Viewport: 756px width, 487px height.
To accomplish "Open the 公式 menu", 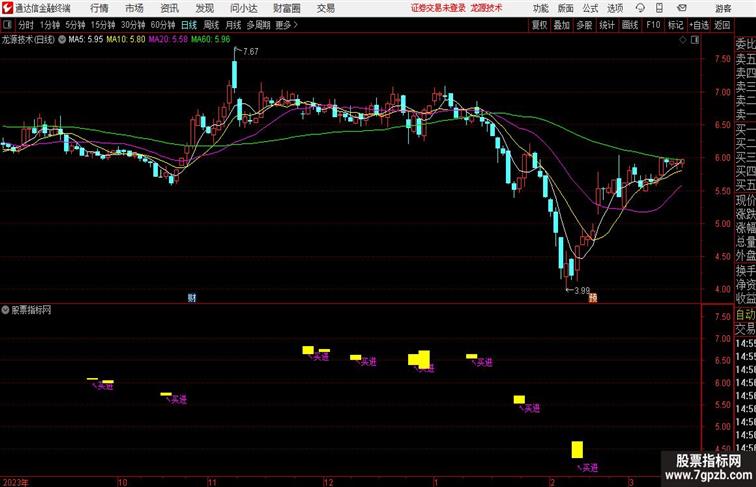I will [x=590, y=8].
